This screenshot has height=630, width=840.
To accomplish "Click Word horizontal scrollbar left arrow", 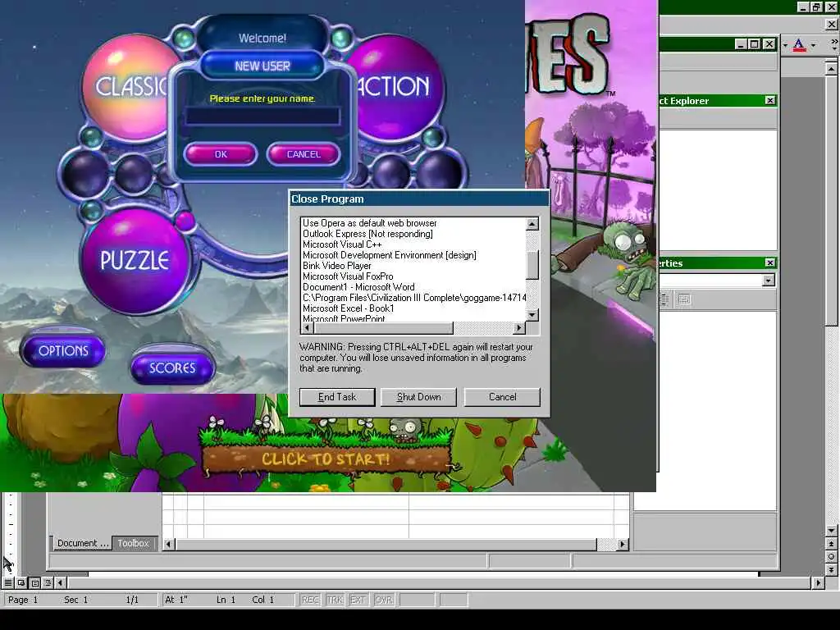I will coord(60,582).
